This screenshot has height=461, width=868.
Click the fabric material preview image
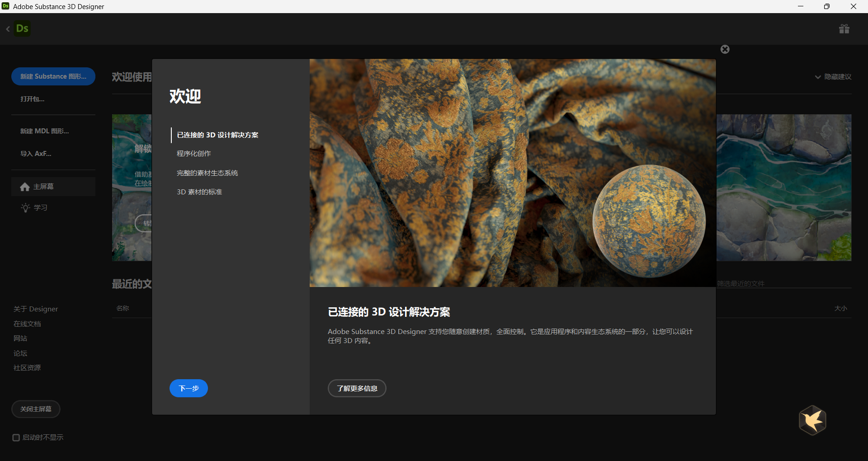click(x=513, y=173)
